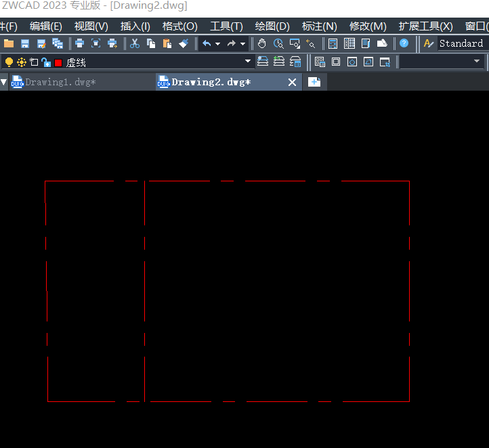
Task: Open the Design Center icon
Action: point(349,43)
